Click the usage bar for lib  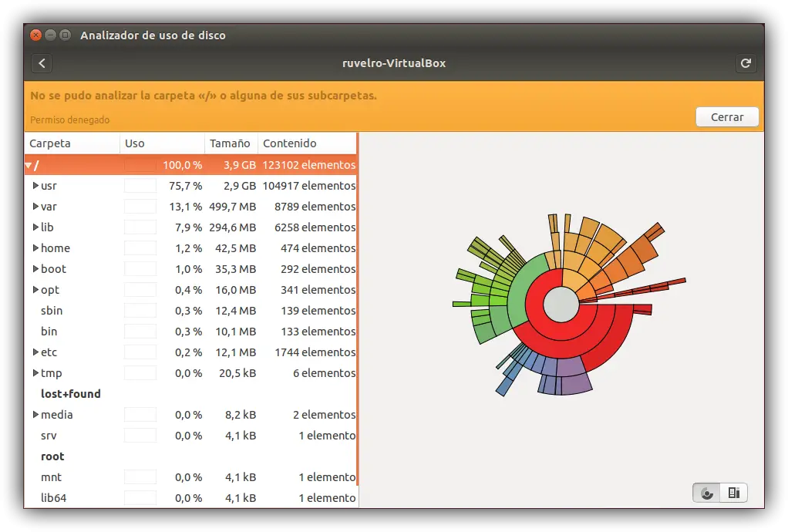140,227
